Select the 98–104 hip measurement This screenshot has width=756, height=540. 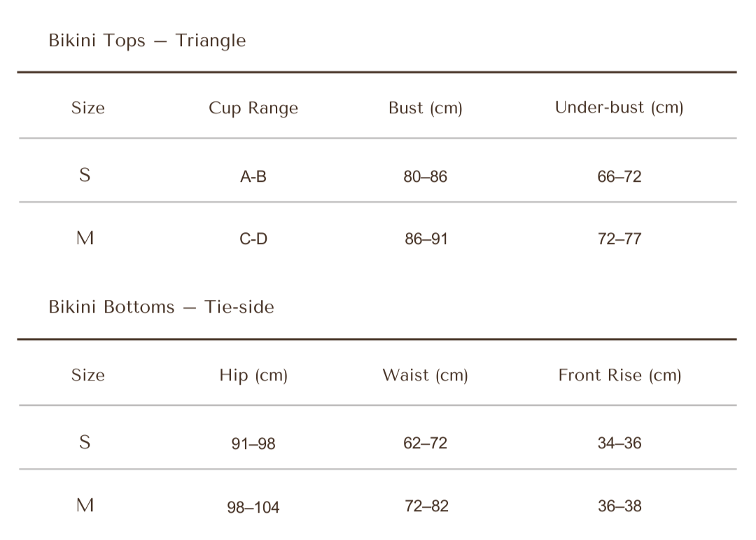(x=253, y=507)
